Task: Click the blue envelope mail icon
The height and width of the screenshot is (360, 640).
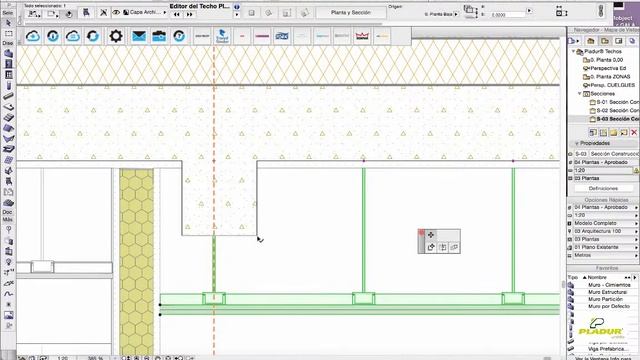Action: coord(139,36)
